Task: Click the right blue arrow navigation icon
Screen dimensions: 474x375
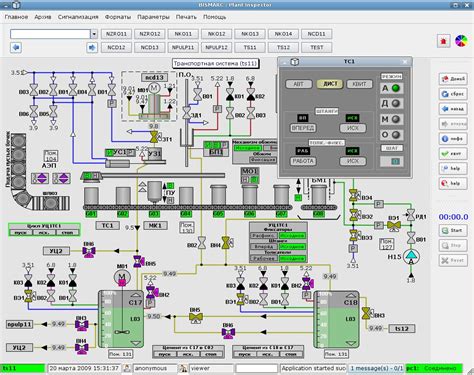Action: (x=92, y=47)
